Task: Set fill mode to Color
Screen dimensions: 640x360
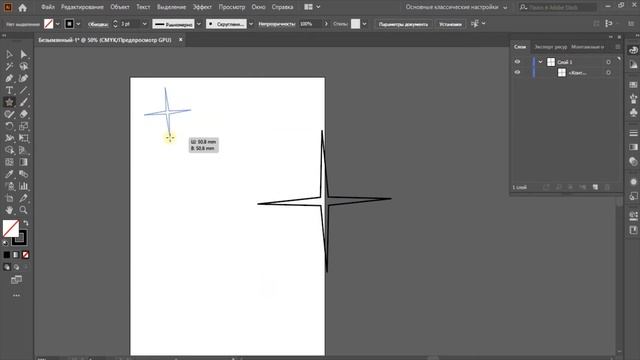Action: click(7, 255)
